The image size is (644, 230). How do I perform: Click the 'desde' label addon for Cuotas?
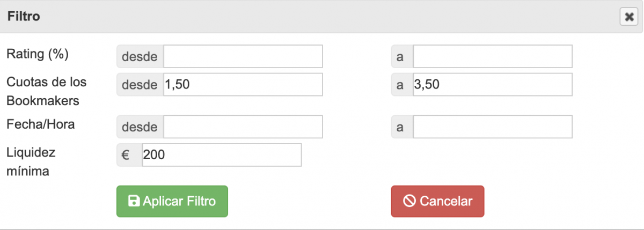pos(140,85)
